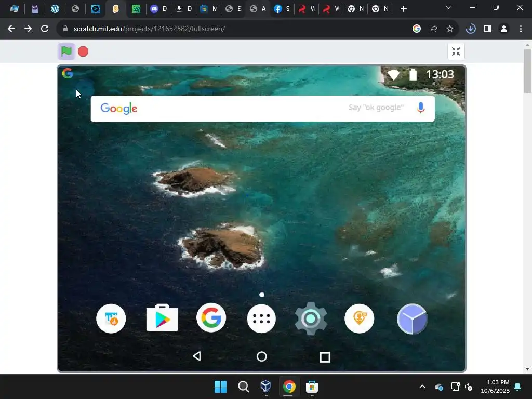
Task: Open the tab search dropdown
Action: coord(448,7)
